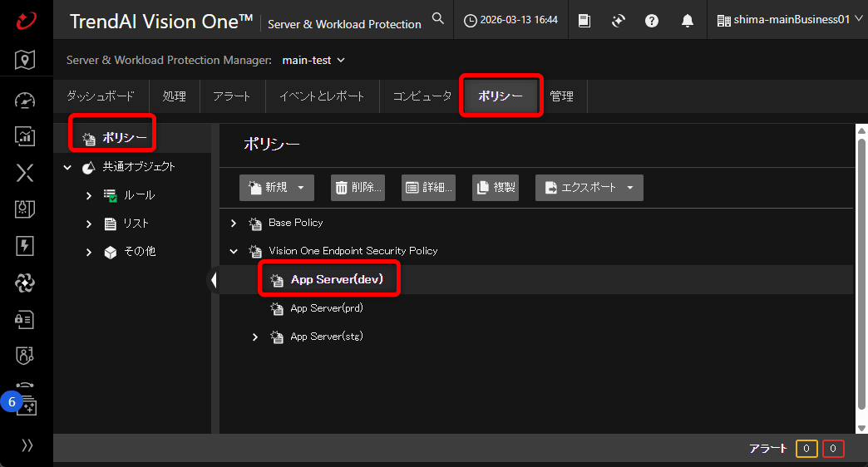Open the notifications bell
The width and height of the screenshot is (868, 467).
[x=688, y=21]
